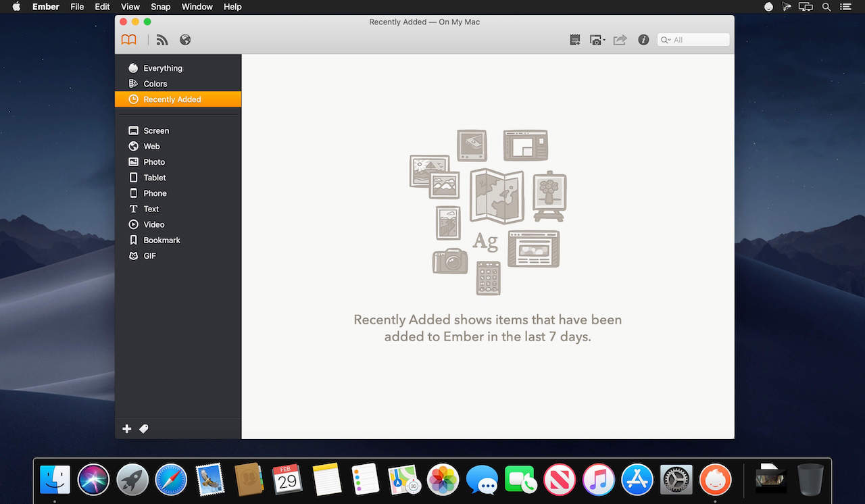Open the Snap menu
Viewport: 865px width, 504px height.
(160, 7)
